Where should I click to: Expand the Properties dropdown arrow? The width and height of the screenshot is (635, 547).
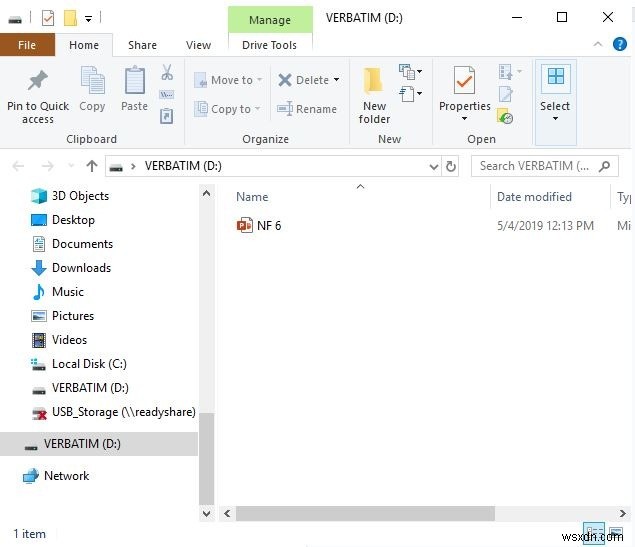tap(465, 119)
